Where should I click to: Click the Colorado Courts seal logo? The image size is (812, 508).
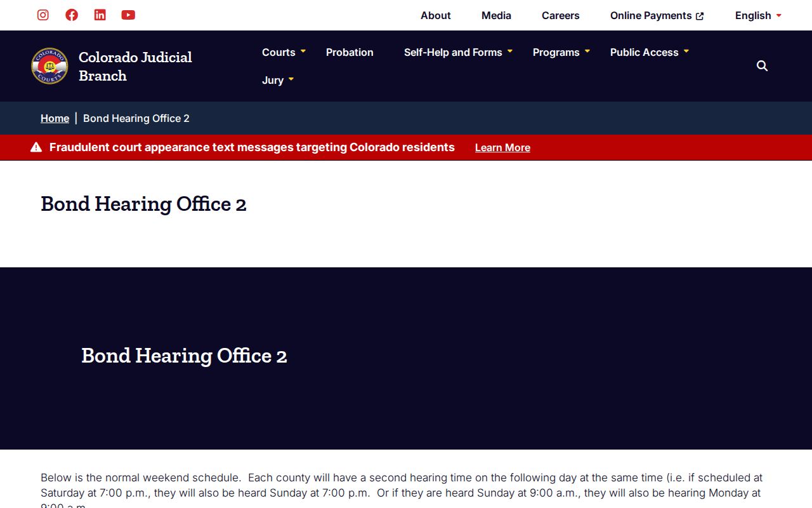tap(49, 66)
